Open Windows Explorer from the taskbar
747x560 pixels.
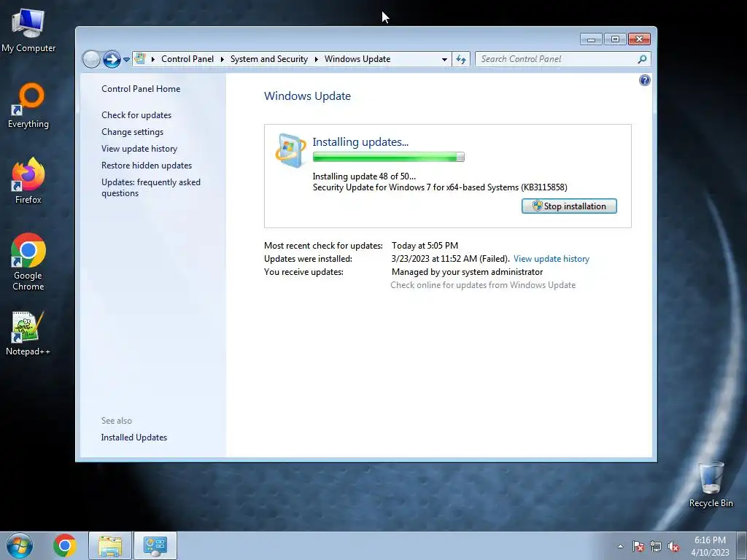tap(110, 545)
